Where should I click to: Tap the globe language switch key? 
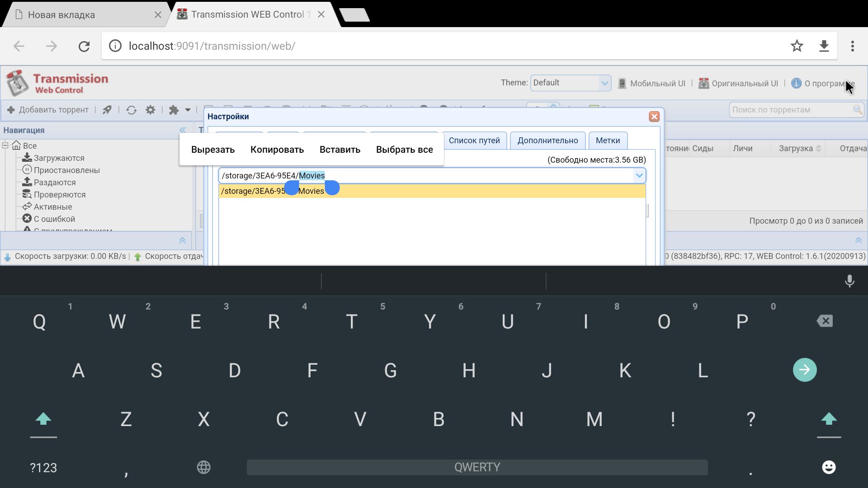pyautogui.click(x=203, y=467)
